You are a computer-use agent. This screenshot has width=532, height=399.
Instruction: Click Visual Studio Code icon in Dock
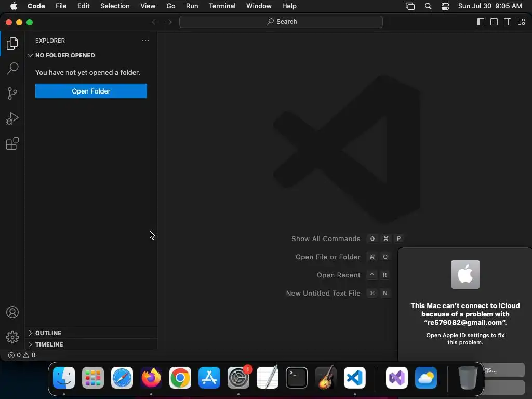coord(355,378)
